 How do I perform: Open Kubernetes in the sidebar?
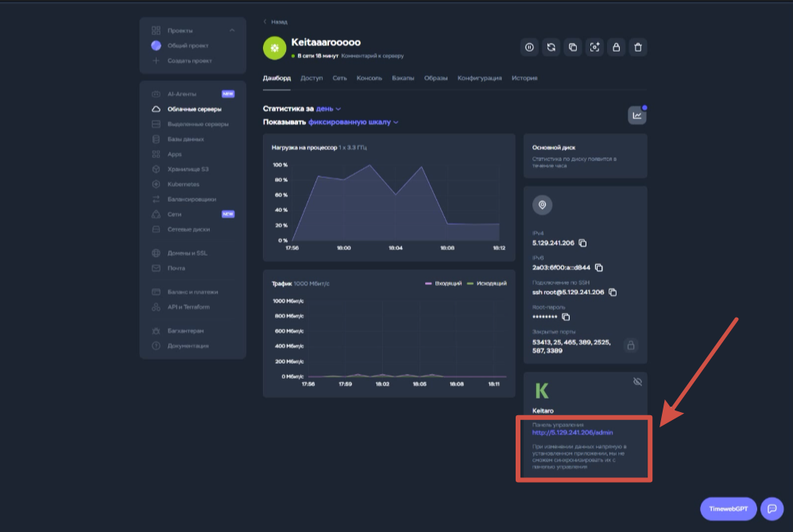[x=184, y=184]
